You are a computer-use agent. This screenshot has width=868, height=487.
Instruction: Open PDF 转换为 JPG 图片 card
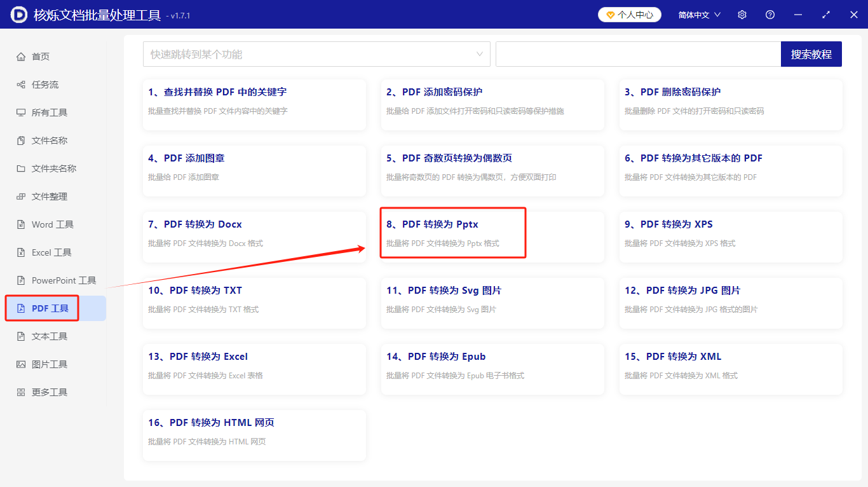(731, 303)
